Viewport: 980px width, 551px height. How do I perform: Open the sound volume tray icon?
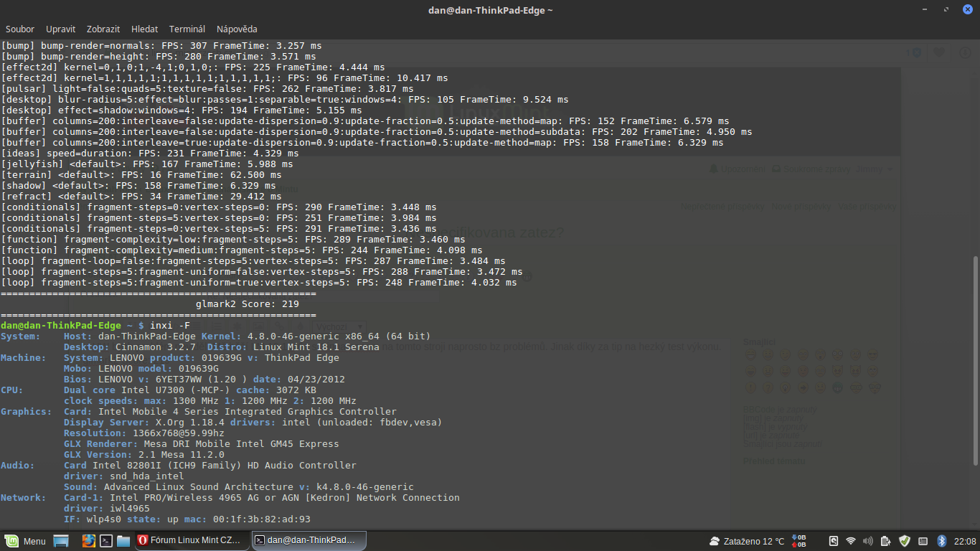coord(868,541)
